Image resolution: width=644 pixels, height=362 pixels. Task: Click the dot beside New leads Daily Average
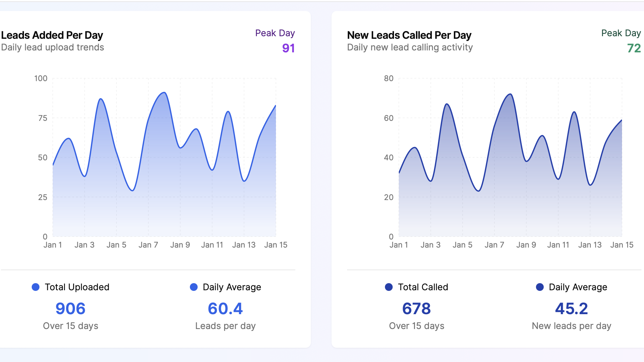[x=540, y=287]
